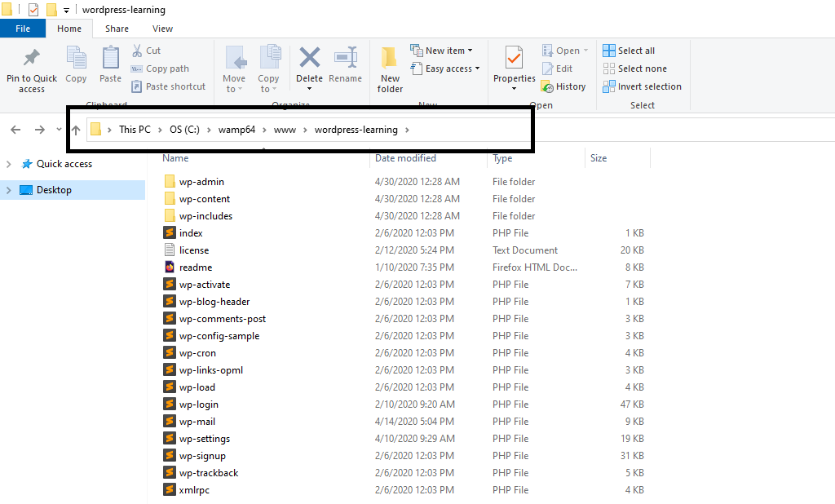Click This PC in address path

pyautogui.click(x=135, y=130)
